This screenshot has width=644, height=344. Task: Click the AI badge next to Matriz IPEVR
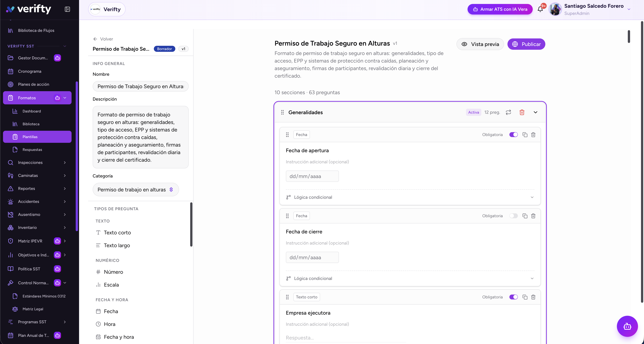pos(57,241)
